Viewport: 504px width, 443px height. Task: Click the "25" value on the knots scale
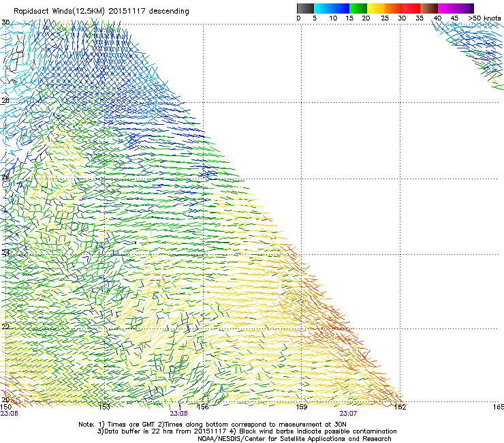[x=385, y=18]
